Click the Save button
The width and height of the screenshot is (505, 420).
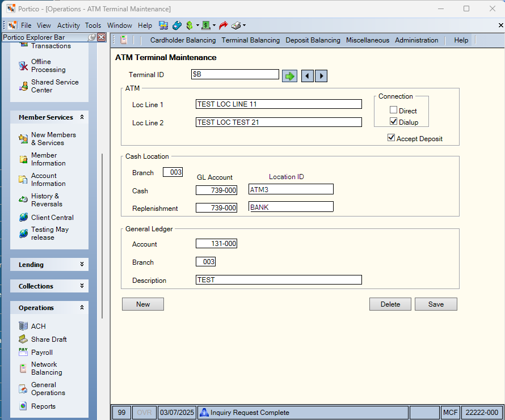(x=436, y=304)
